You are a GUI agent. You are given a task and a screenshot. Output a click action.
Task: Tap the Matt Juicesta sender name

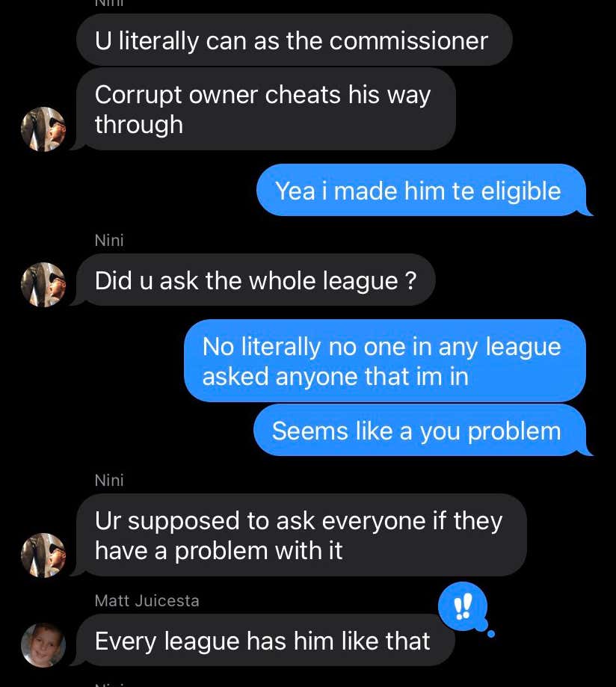point(147,601)
